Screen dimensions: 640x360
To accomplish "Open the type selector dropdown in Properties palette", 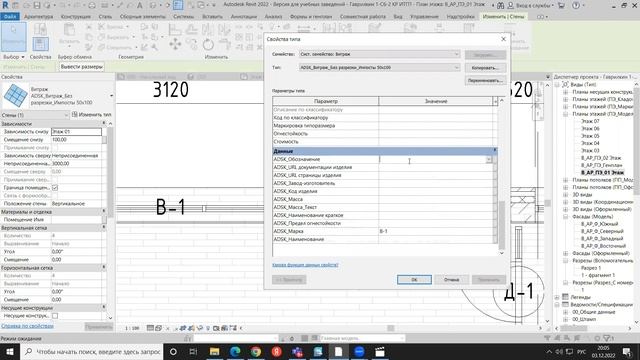I will point(111,96).
